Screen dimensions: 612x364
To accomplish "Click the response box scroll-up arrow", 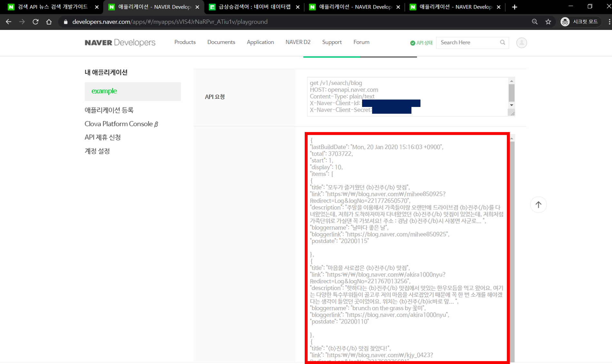I will [512, 139].
